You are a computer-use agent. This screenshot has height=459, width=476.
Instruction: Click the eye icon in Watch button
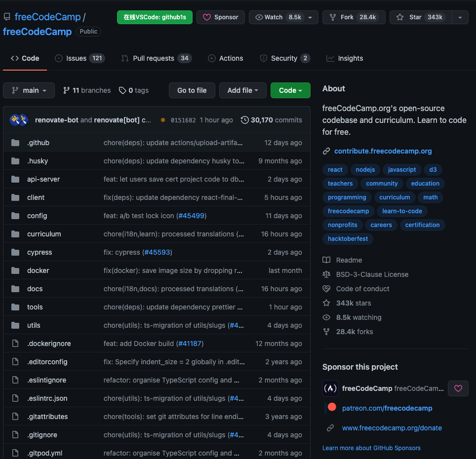tap(259, 17)
